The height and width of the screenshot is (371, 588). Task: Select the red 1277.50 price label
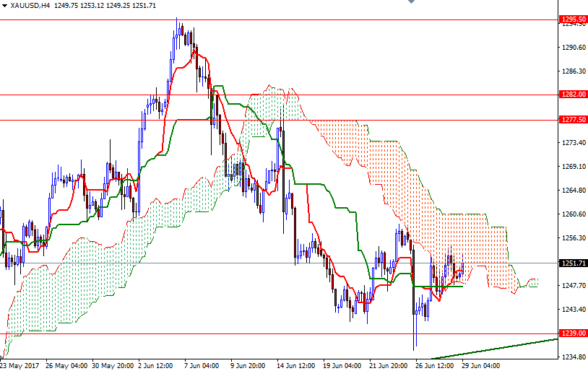[x=573, y=120]
